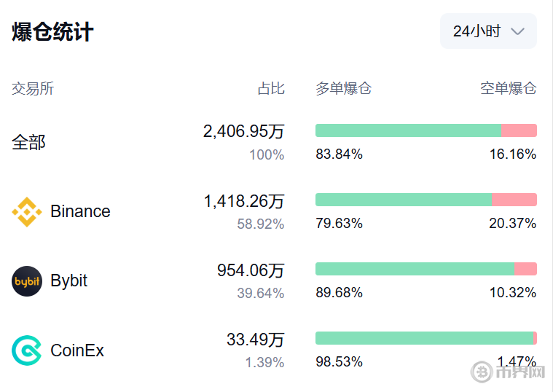
Task: Click green long bar in Bybit row
Action: [x=414, y=269]
